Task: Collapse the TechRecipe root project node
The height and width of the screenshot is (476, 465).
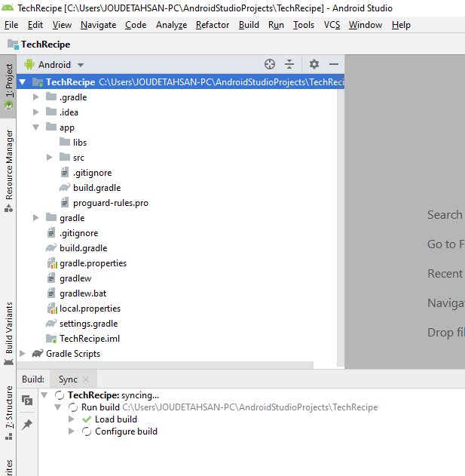Action: (23, 82)
